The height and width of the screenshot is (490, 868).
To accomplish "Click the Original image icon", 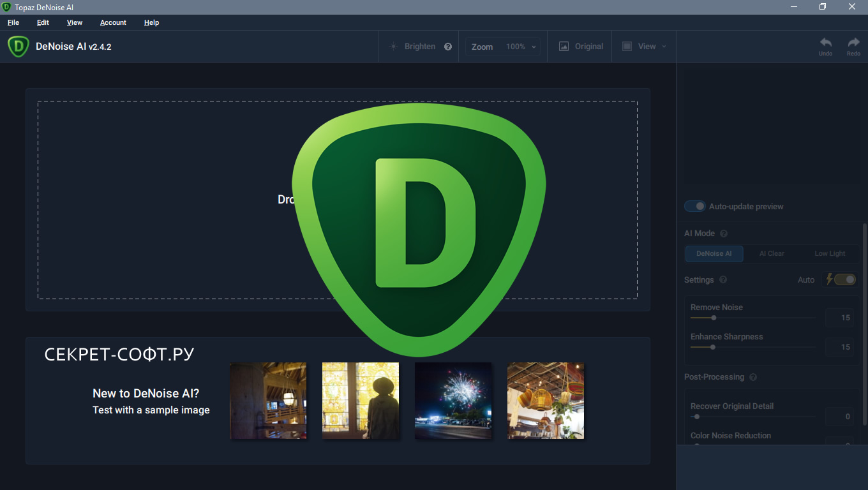I will coord(564,47).
